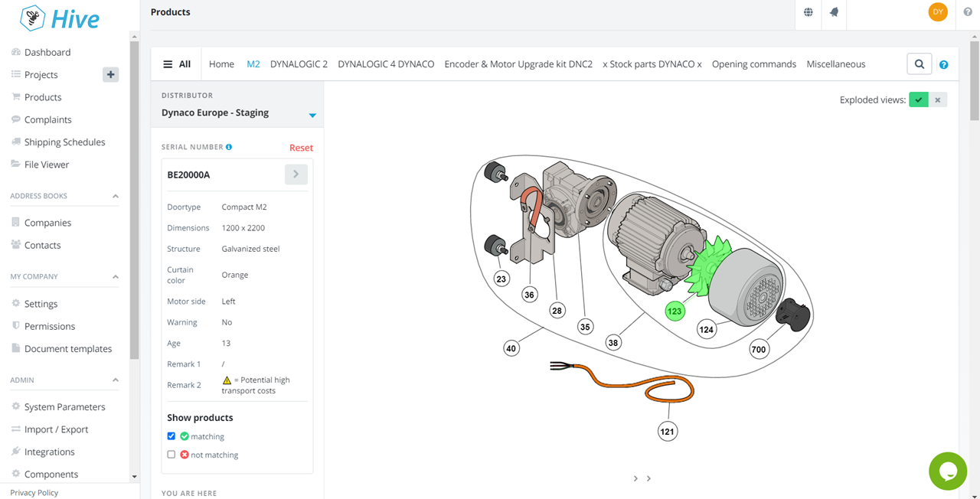Image resolution: width=980 pixels, height=499 pixels.
Task: Select part 23 marker
Action: click(501, 279)
